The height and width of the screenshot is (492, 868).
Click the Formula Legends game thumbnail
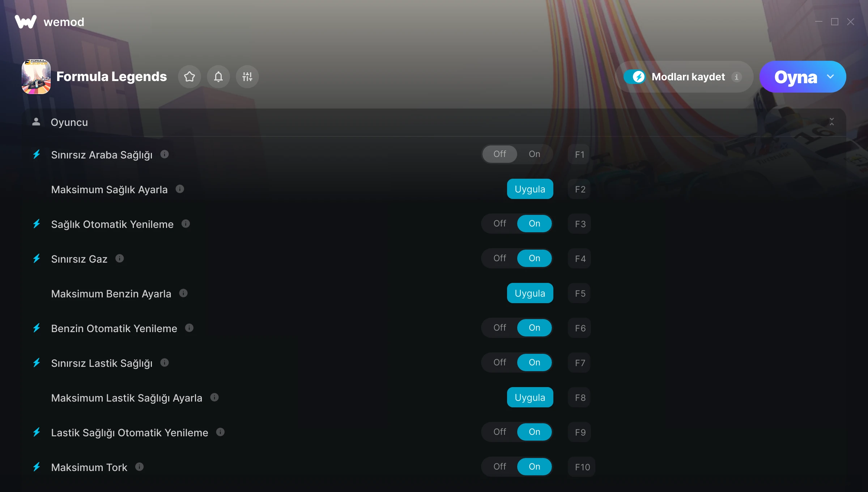tap(36, 77)
